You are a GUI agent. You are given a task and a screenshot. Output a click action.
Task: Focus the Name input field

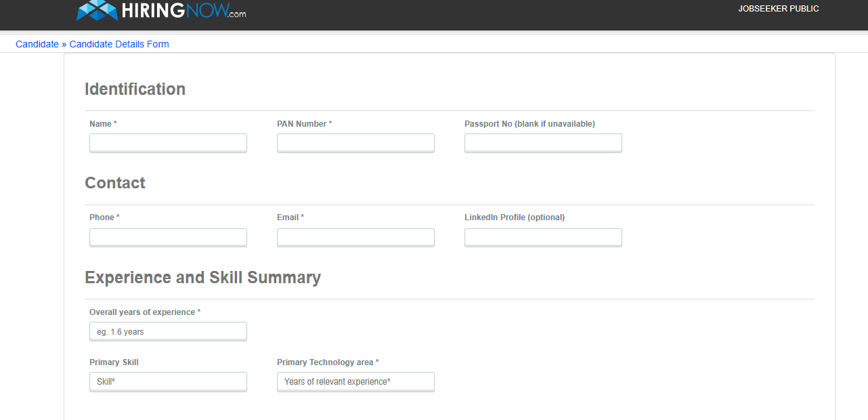point(168,143)
